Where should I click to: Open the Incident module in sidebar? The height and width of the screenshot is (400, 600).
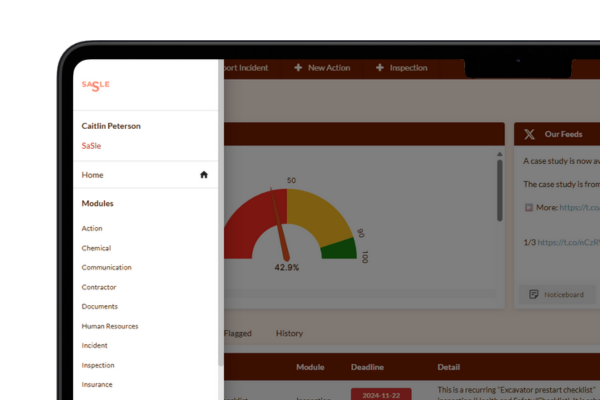pos(94,345)
